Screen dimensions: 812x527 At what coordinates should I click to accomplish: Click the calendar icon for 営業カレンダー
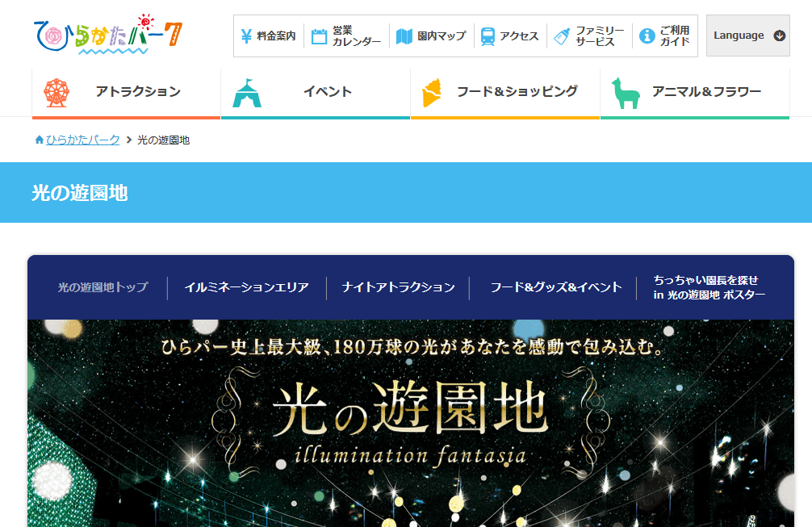pos(319,36)
